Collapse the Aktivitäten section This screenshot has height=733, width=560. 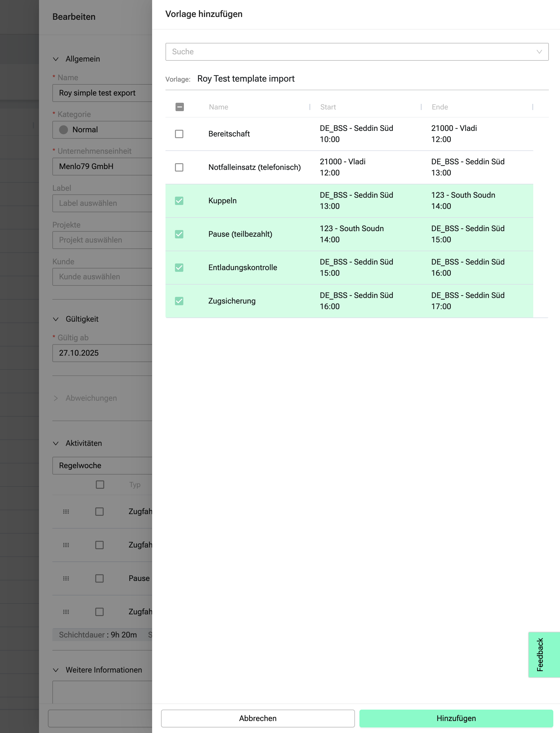[56, 443]
